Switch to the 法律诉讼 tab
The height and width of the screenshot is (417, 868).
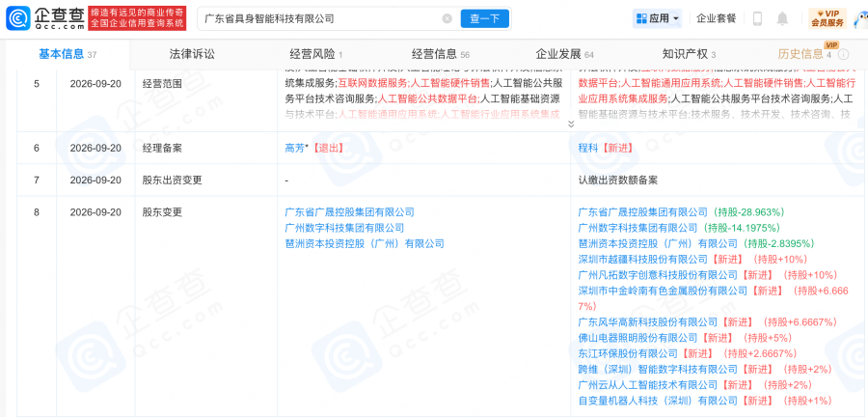pos(192,54)
